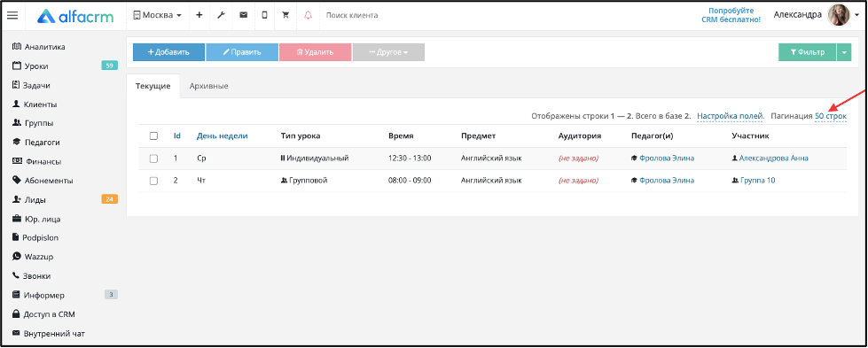Check the row with Id 1
Image resolution: width=868 pixels, height=348 pixels.
tap(154, 159)
